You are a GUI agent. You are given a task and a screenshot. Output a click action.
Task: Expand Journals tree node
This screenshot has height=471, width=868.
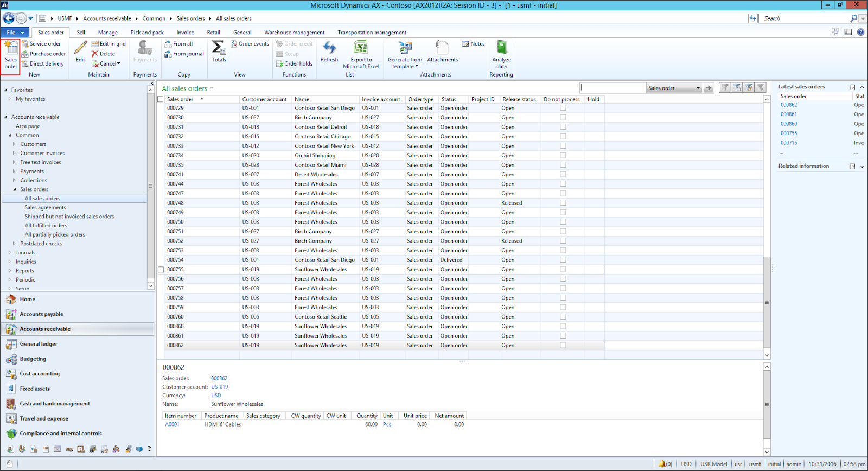coord(10,253)
